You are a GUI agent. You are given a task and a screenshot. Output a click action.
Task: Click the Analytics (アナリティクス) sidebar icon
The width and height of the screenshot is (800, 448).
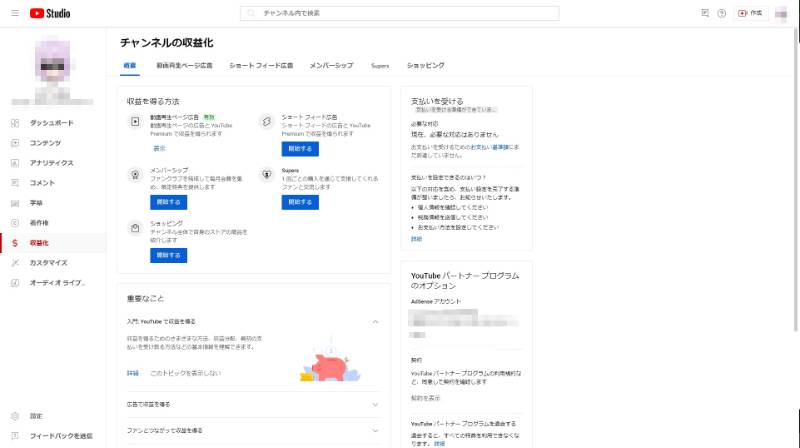pos(15,163)
